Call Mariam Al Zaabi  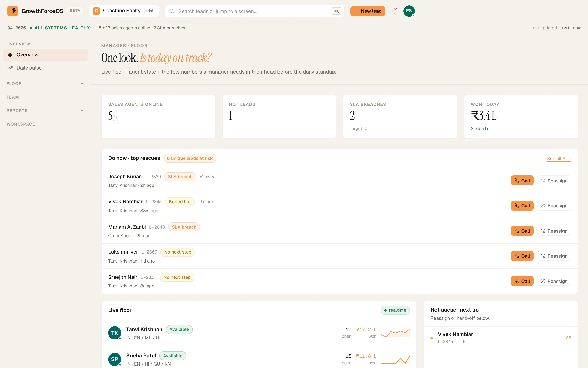click(x=522, y=231)
